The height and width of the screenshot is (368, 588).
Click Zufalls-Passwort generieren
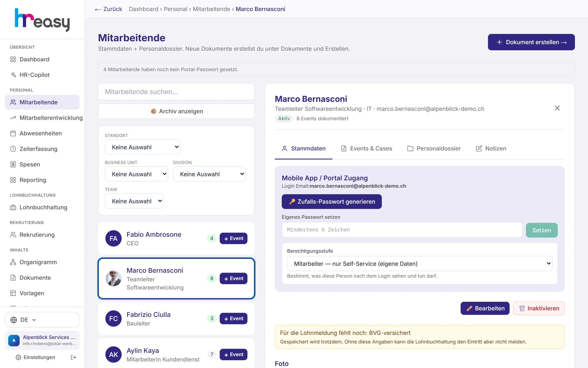coord(332,202)
